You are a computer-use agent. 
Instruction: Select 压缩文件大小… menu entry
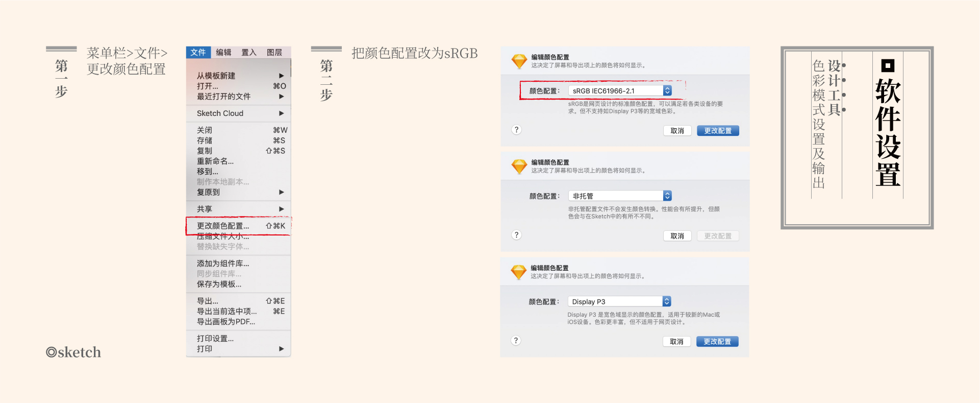pyautogui.click(x=239, y=236)
